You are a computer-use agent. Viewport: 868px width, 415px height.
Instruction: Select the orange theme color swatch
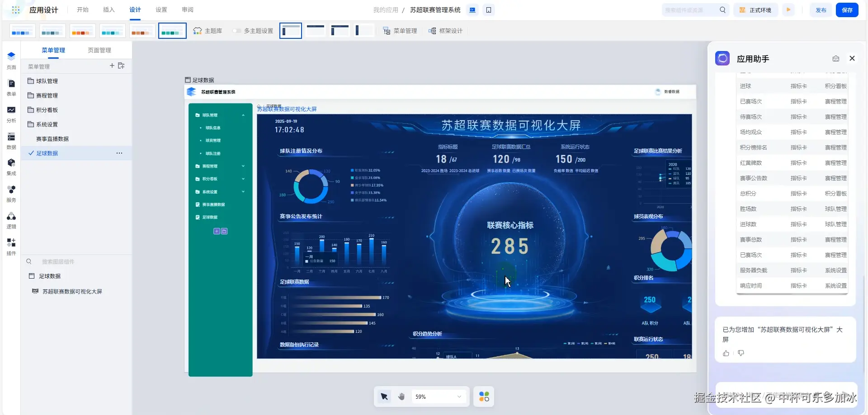coord(82,31)
